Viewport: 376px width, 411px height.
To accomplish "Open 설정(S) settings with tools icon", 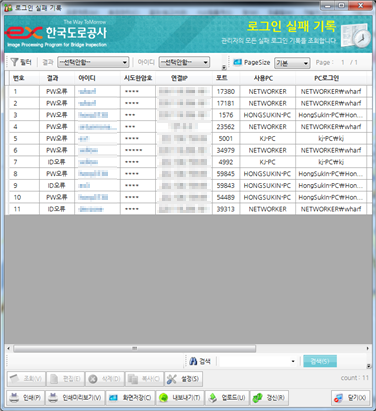I will [184, 379].
